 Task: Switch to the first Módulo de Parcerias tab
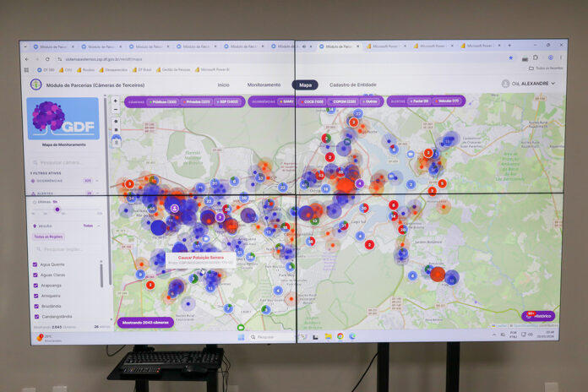tap(52, 47)
